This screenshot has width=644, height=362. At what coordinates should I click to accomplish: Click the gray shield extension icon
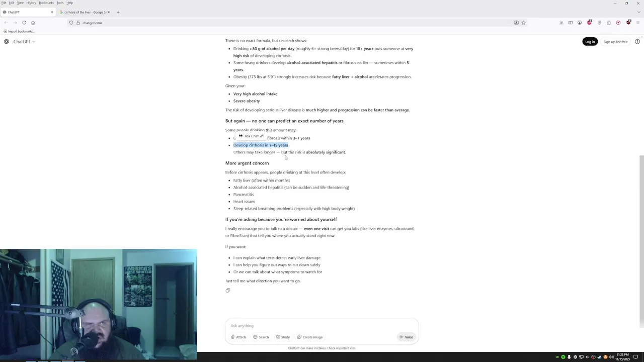[x=599, y=23]
